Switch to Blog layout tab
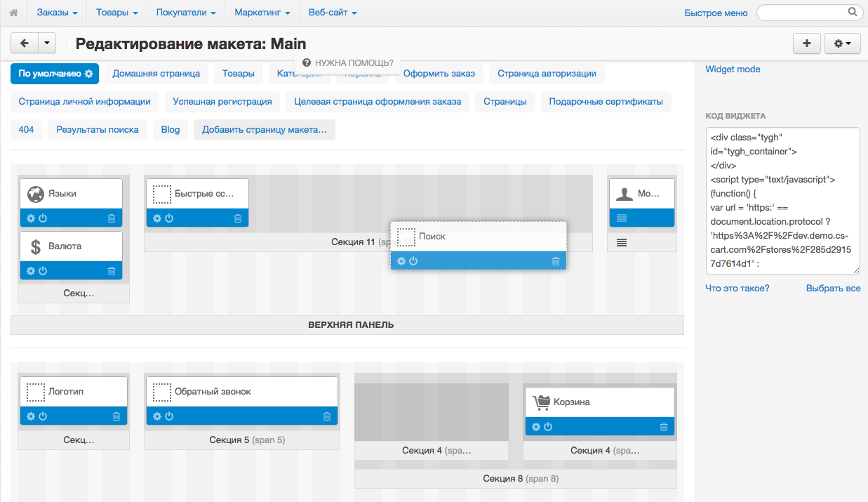Image resolution: width=868 pixels, height=502 pixels. pos(171,130)
